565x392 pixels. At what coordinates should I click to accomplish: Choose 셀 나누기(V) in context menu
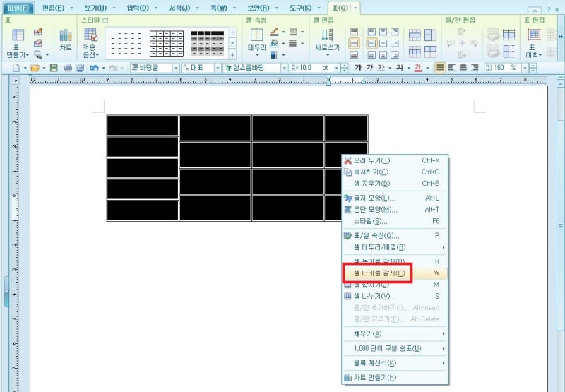click(x=395, y=297)
